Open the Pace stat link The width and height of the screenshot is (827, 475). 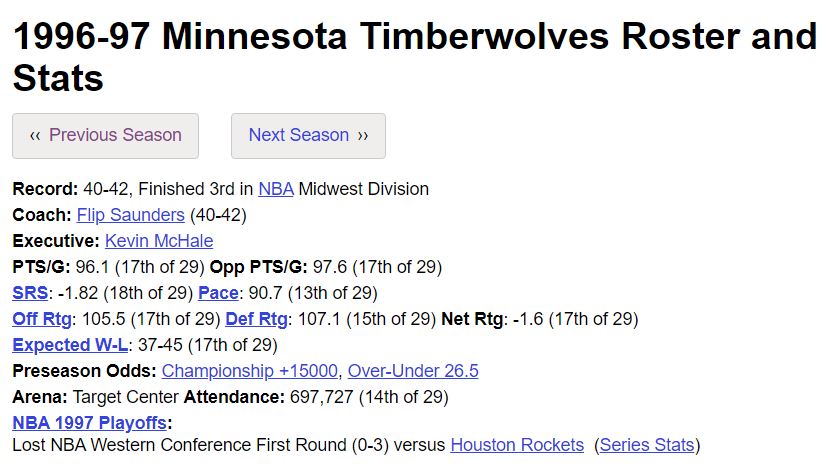[x=218, y=293]
